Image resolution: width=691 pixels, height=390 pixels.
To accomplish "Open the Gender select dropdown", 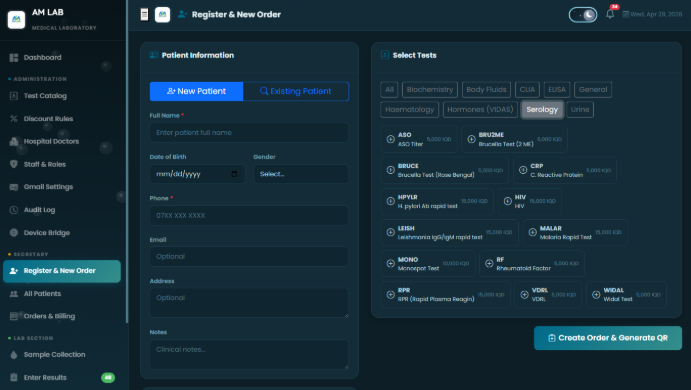I will pos(301,174).
